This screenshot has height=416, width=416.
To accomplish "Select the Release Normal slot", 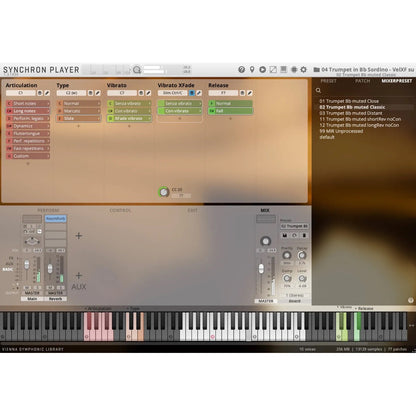I will pos(230,103).
